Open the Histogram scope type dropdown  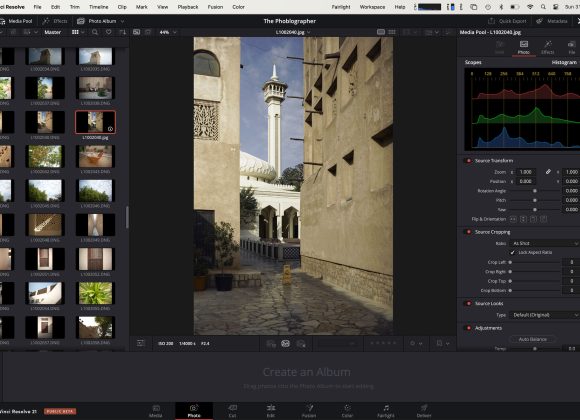(564, 63)
